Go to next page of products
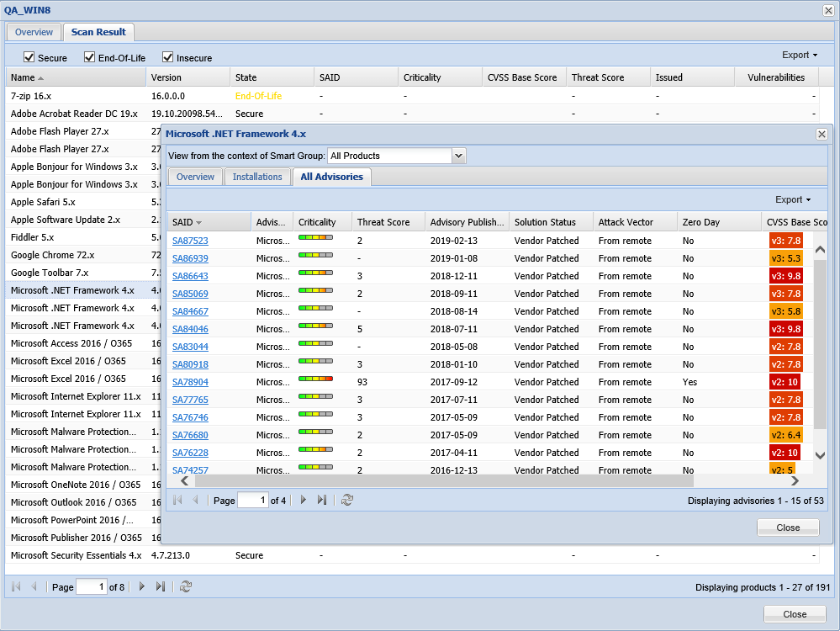 [x=142, y=587]
